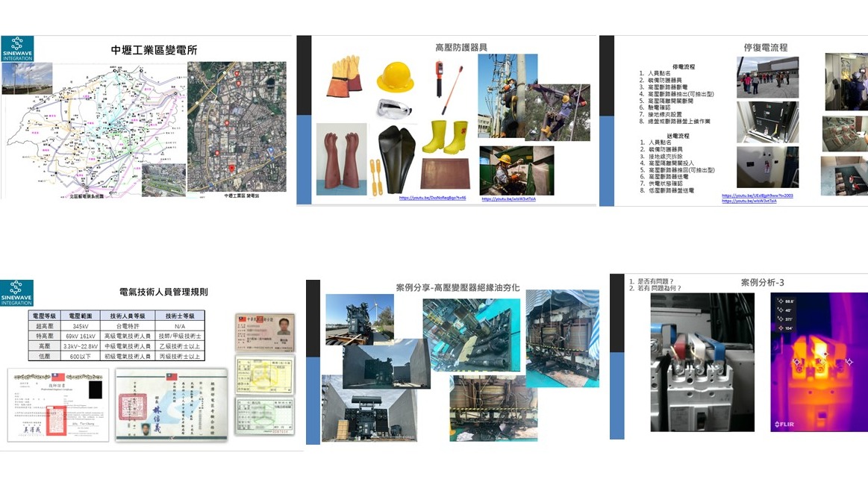Screen dimensions: 868x482
Task: Open the youtu.be/DxsNoReqBqo?t=46 link
Action: 432,198
